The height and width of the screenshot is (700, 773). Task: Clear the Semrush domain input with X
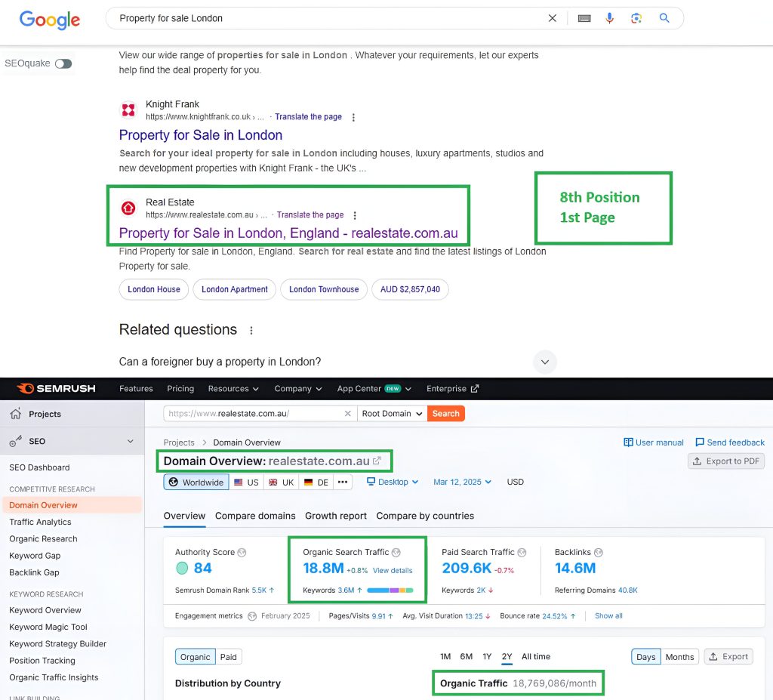coord(348,414)
